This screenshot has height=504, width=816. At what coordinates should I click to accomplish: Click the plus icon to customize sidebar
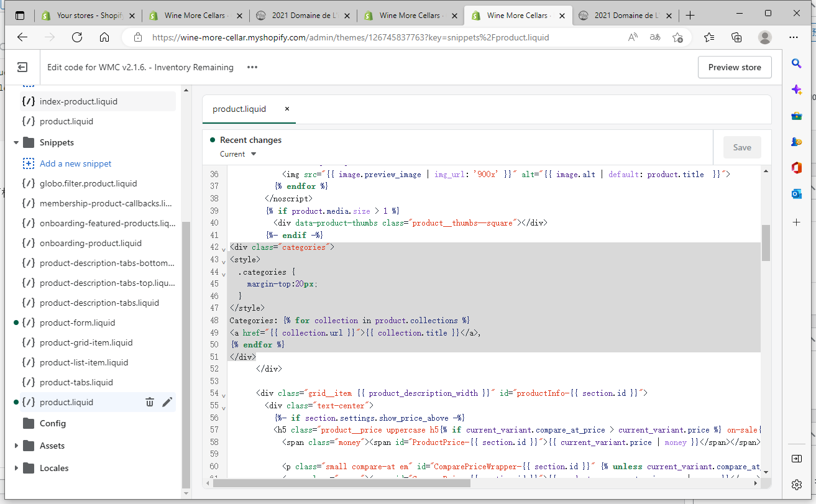point(797,222)
